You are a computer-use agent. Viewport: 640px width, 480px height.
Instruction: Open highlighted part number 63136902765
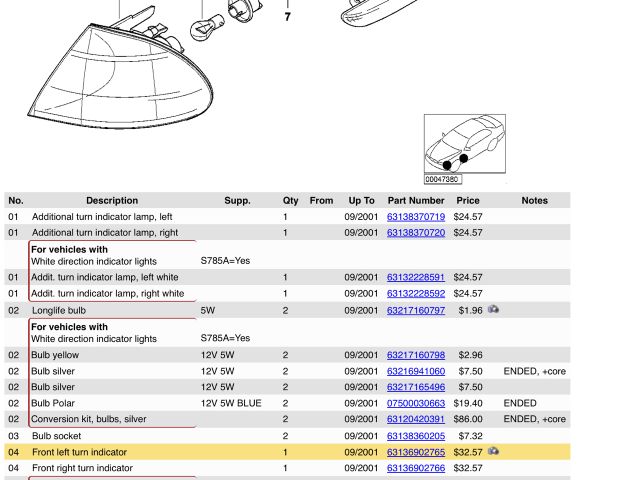tap(415, 452)
